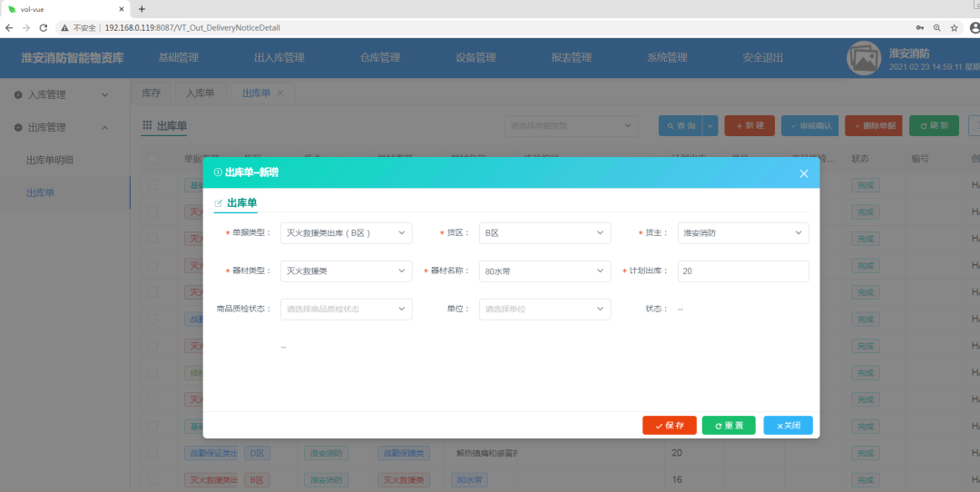This screenshot has height=492, width=980.
Task: Click the 计划出库 input field with 20
Action: pos(743,271)
